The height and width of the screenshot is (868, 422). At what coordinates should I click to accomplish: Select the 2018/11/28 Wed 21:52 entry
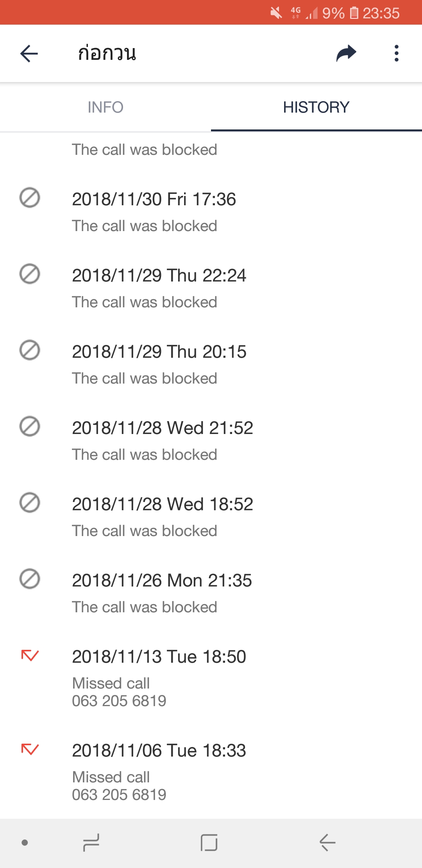(x=163, y=428)
